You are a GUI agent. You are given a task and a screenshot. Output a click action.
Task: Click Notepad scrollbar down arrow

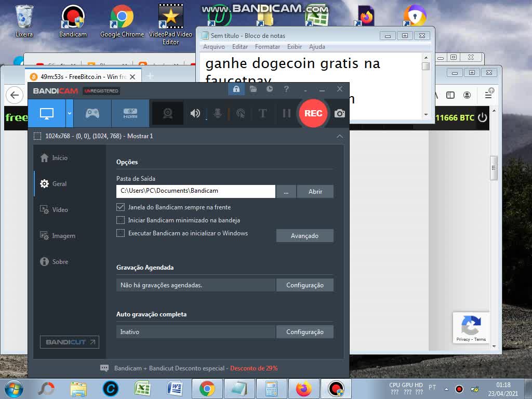point(426,115)
